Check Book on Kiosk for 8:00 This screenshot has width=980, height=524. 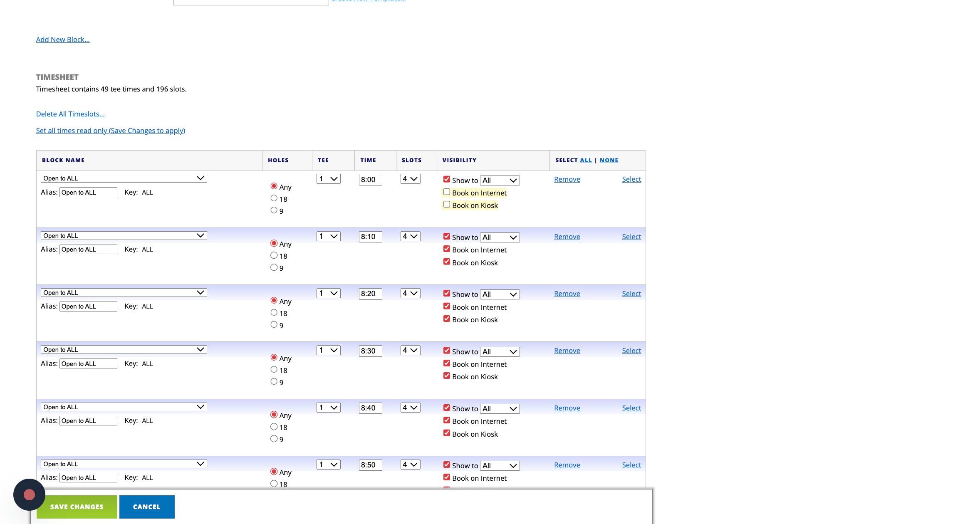(x=446, y=205)
